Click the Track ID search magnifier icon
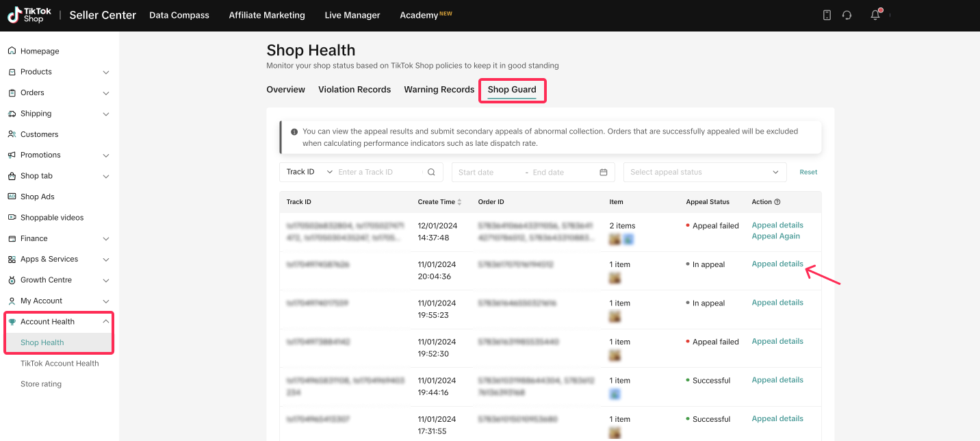This screenshot has width=980, height=441. tap(431, 173)
